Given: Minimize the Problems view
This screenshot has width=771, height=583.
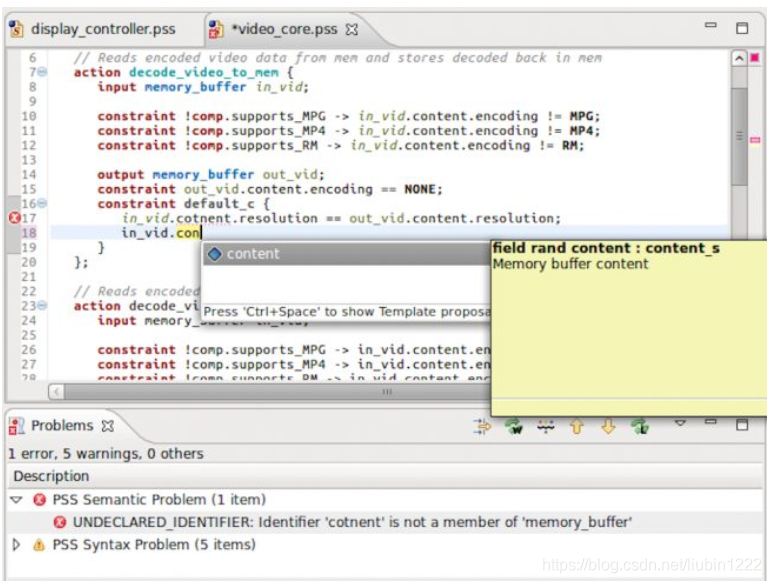Looking at the screenshot, I should point(711,422).
